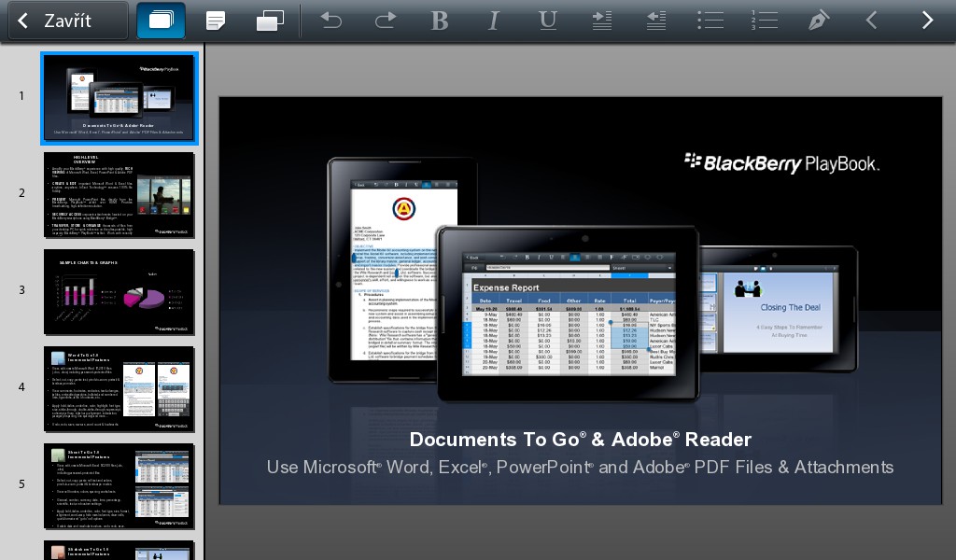Screen dimensions: 956x560
Task: Click the 'Use Microsoft Word, Excel' subtitle text
Action: pyautogui.click(x=580, y=468)
